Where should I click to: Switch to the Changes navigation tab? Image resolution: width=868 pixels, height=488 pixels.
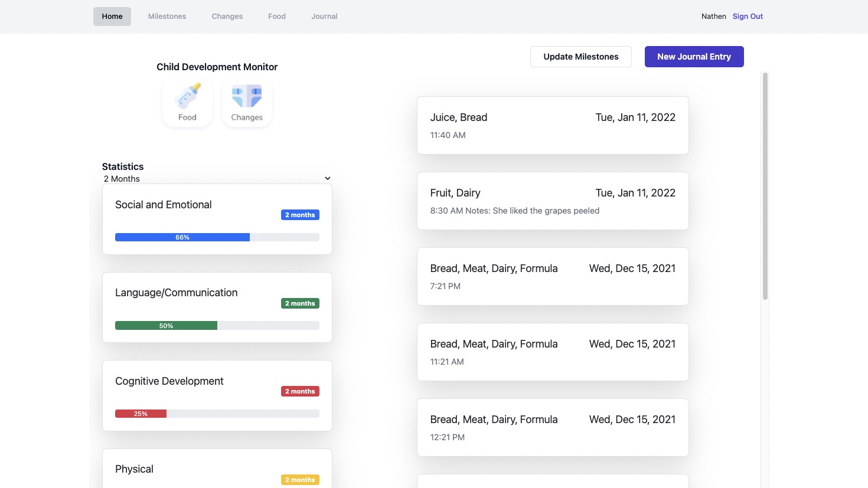click(x=227, y=17)
